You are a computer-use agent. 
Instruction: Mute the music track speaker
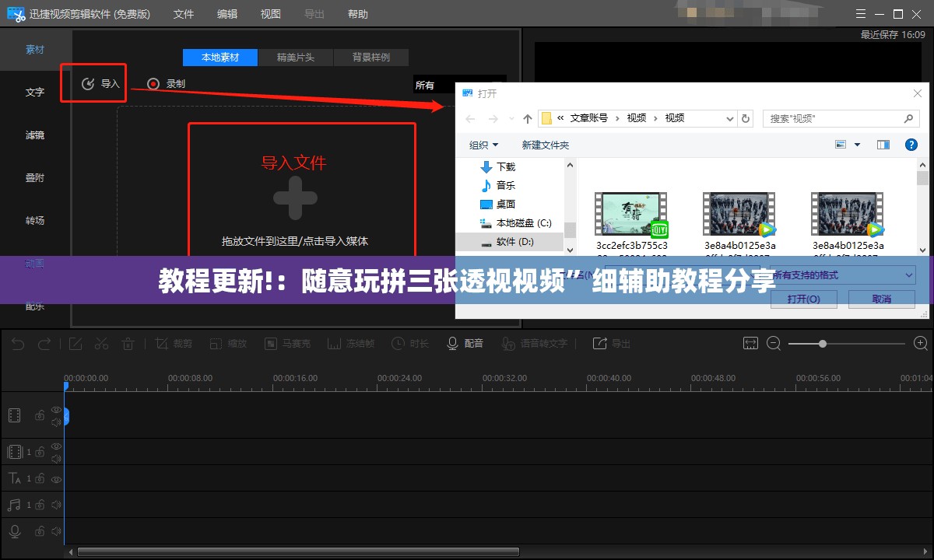coord(56,505)
